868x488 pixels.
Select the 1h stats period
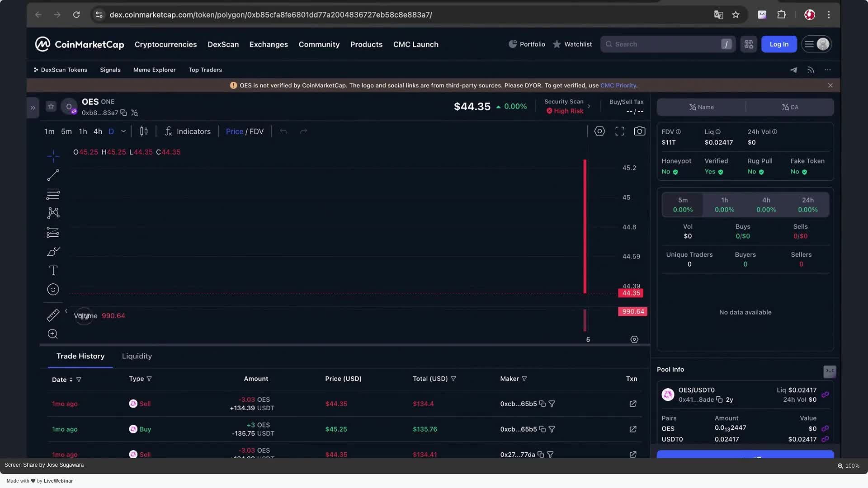coord(724,204)
